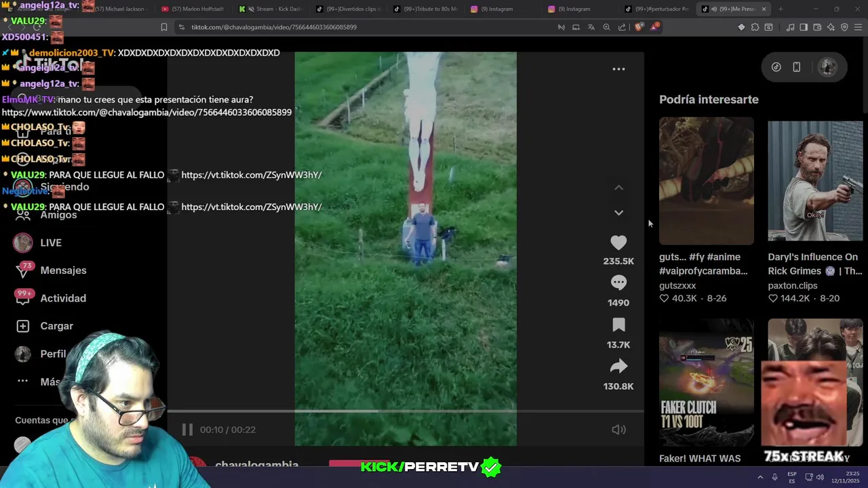Click the Actividad 99+ badge icon
The image size is (868, 488).
point(24,298)
